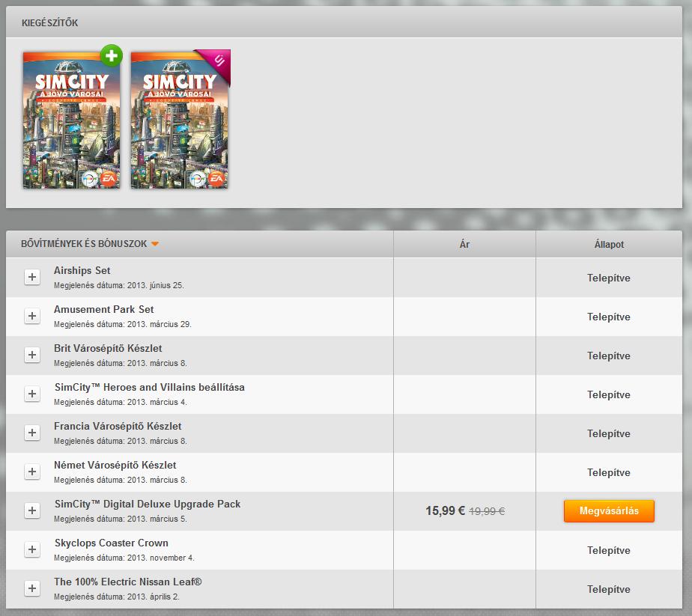Click the crossed-out 19,99 € price

(487, 511)
